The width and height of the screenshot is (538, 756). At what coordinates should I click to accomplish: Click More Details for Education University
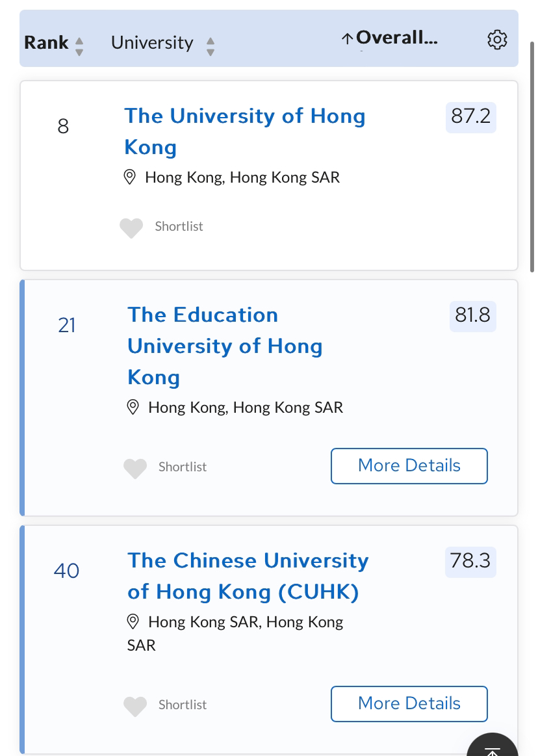(x=409, y=465)
